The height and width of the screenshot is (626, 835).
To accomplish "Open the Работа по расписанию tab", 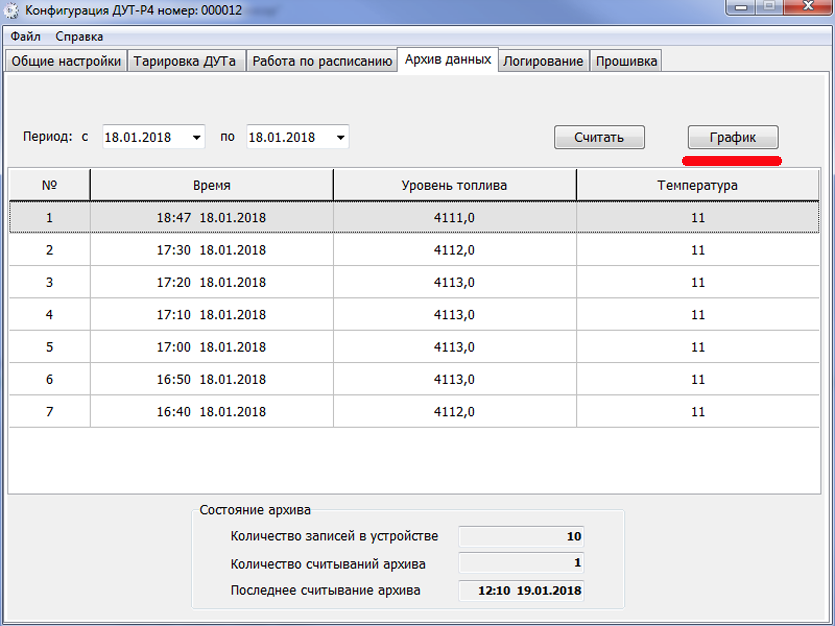I will tap(322, 61).
